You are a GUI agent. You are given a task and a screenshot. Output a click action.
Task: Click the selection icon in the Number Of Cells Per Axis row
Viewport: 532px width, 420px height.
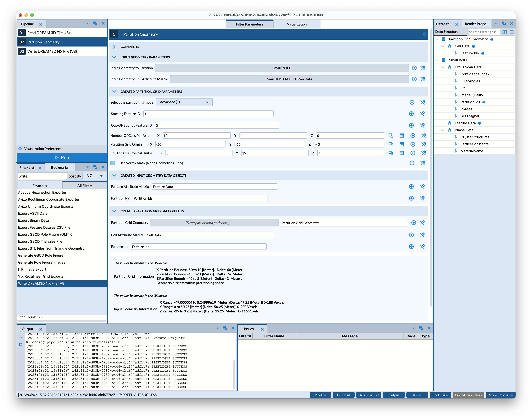point(391,136)
